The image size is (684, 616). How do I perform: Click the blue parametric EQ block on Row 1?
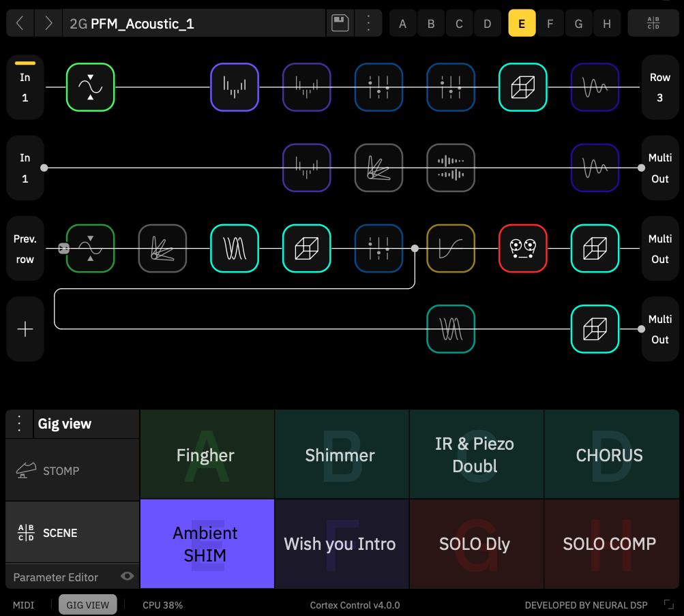click(378, 87)
